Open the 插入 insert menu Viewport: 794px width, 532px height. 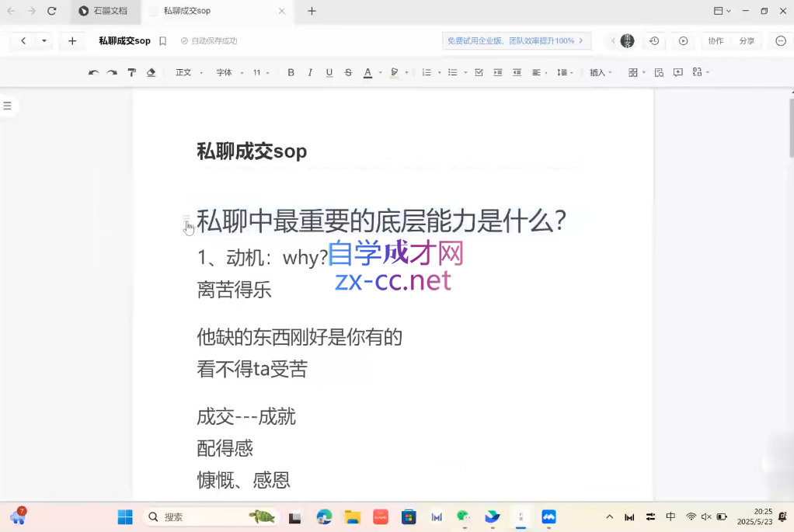tap(601, 72)
